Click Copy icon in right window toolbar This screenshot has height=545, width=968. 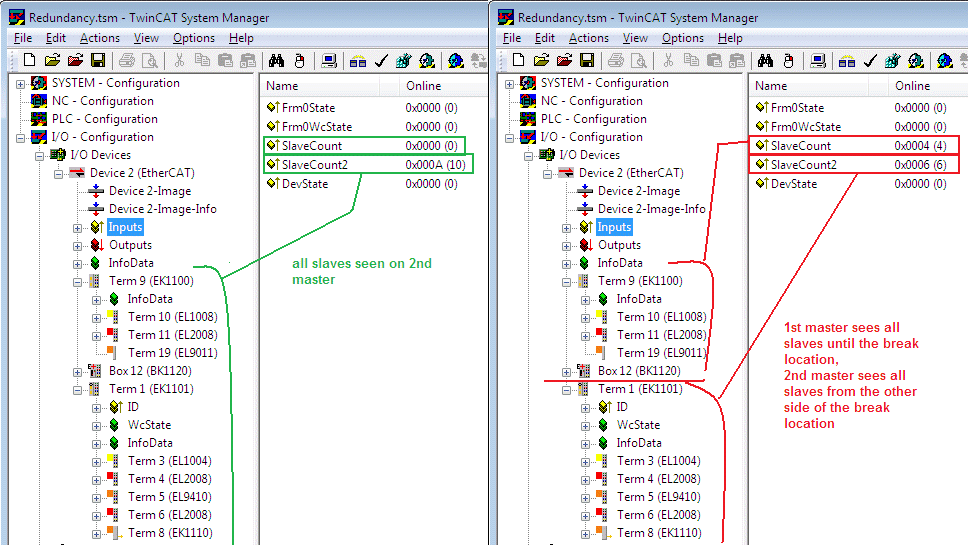coord(691,60)
